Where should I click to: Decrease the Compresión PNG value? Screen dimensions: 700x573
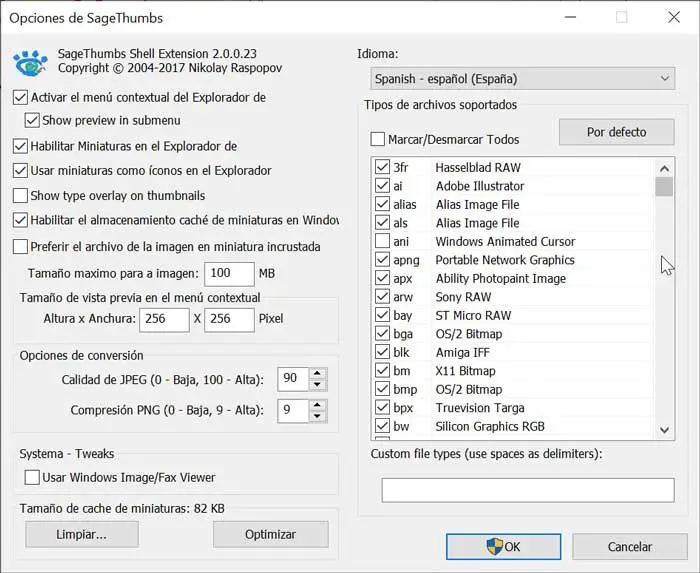tap(317, 417)
